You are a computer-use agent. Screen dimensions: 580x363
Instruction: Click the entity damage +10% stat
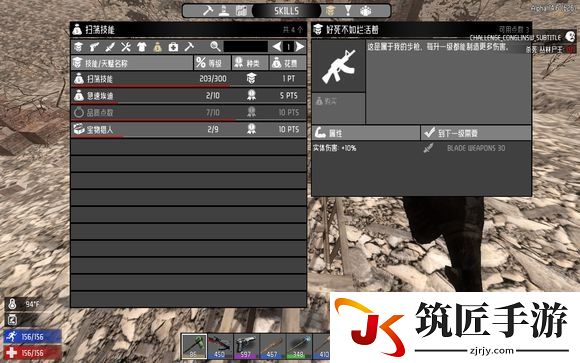[x=334, y=148]
